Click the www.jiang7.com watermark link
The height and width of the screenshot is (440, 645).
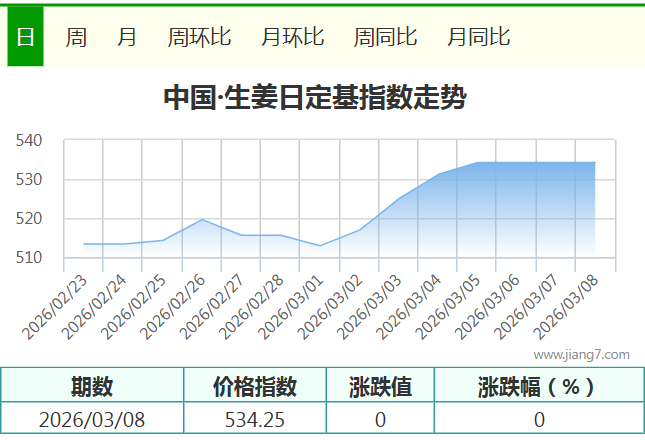point(581,354)
